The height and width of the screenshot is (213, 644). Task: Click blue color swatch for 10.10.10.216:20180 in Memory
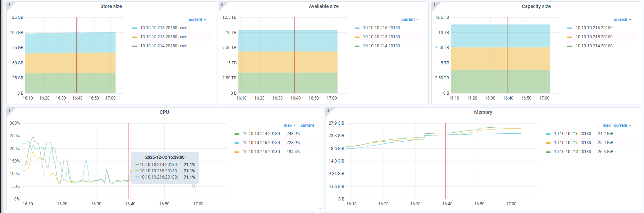[x=548, y=134]
